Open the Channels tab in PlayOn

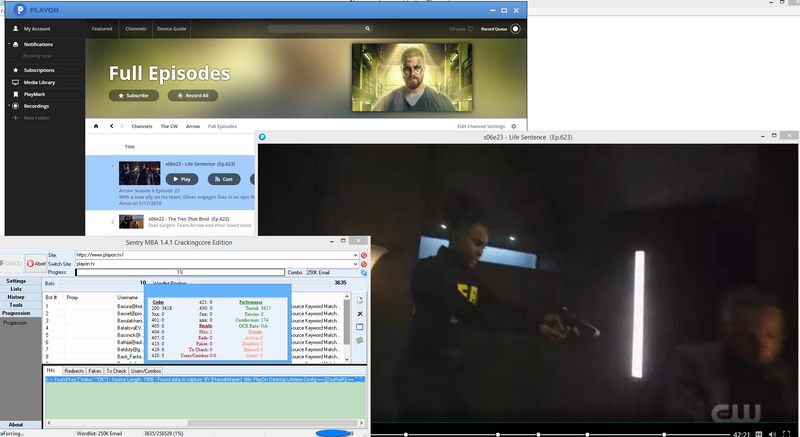pos(136,29)
